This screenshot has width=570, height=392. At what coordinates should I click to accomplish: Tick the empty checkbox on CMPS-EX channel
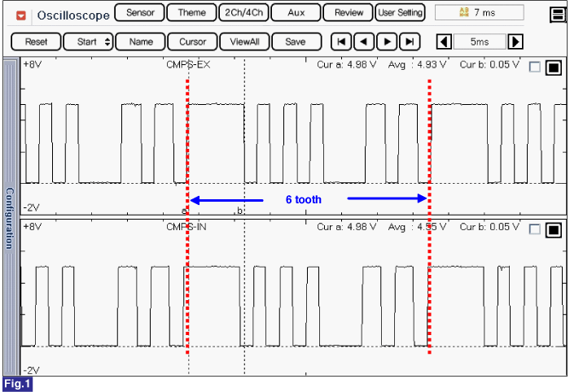click(x=535, y=68)
